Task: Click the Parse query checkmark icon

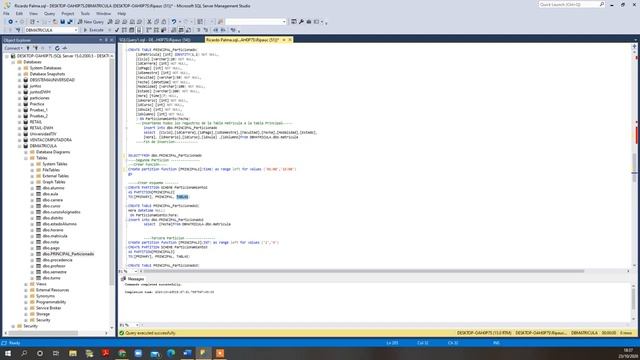Action: coord(117,30)
